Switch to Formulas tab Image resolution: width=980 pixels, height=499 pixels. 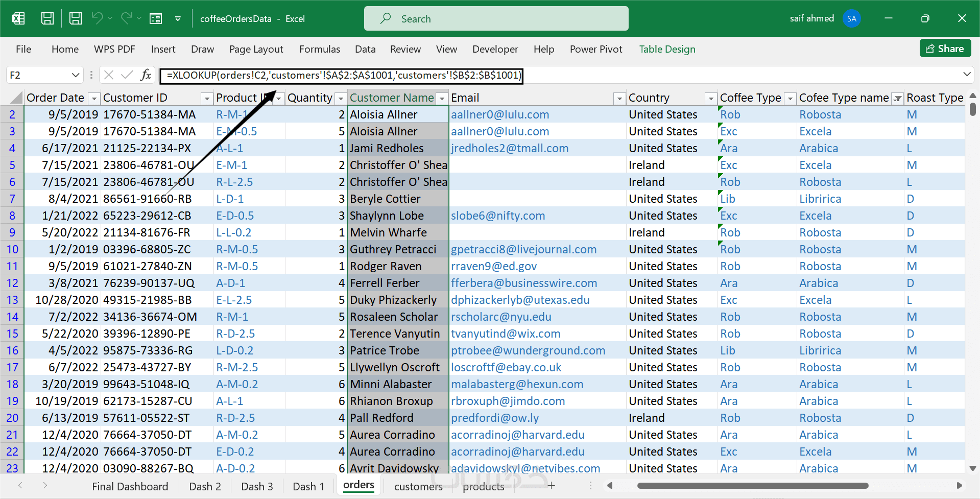(320, 49)
